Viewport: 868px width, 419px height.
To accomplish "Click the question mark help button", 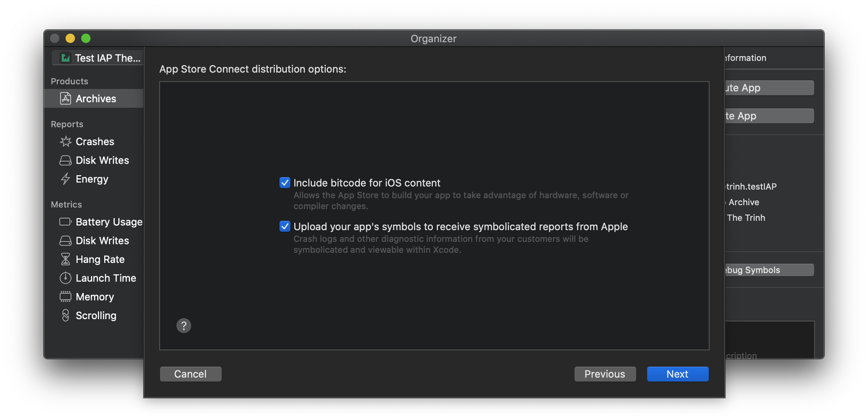I will pos(184,326).
